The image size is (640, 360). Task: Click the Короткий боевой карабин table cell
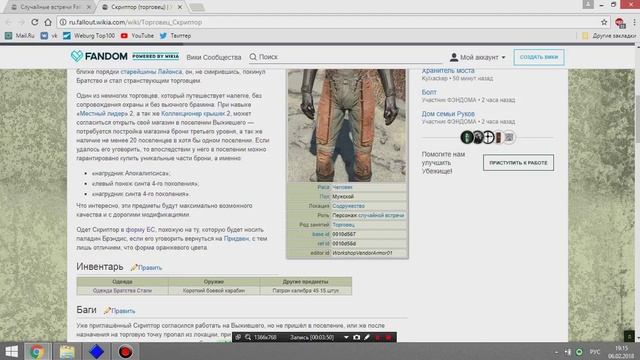tap(214, 291)
